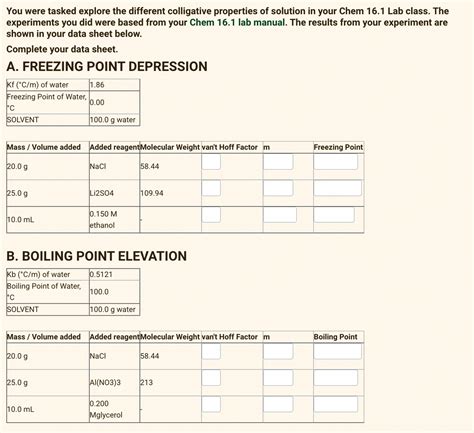The image size is (474, 433).
Task: Click molality field for NaCl boiling row
Action: tap(278, 352)
